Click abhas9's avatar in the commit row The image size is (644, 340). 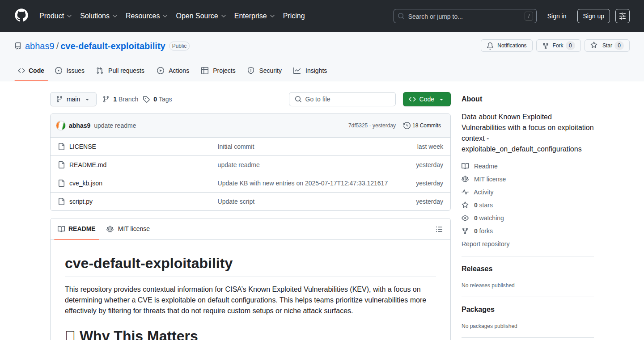(x=61, y=126)
